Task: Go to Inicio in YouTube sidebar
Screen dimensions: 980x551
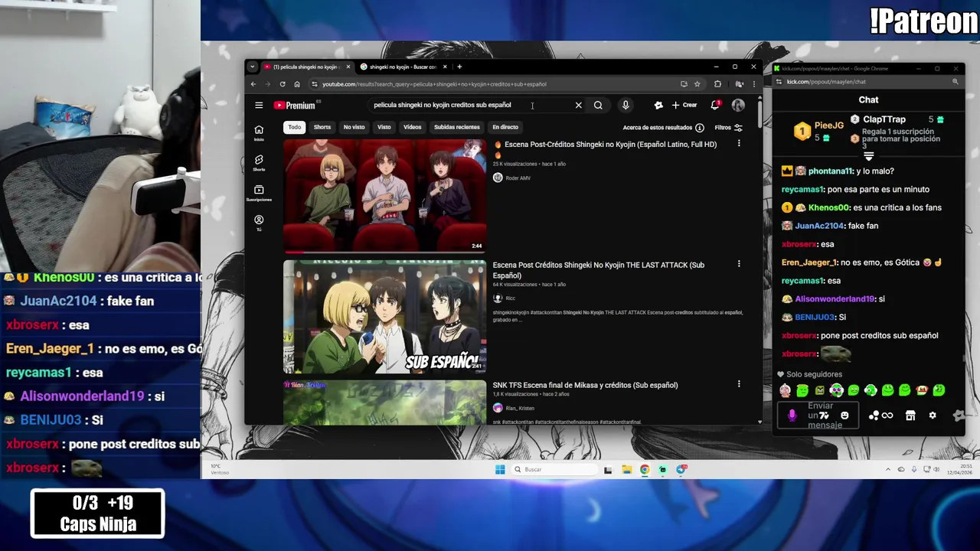Action: click(259, 132)
